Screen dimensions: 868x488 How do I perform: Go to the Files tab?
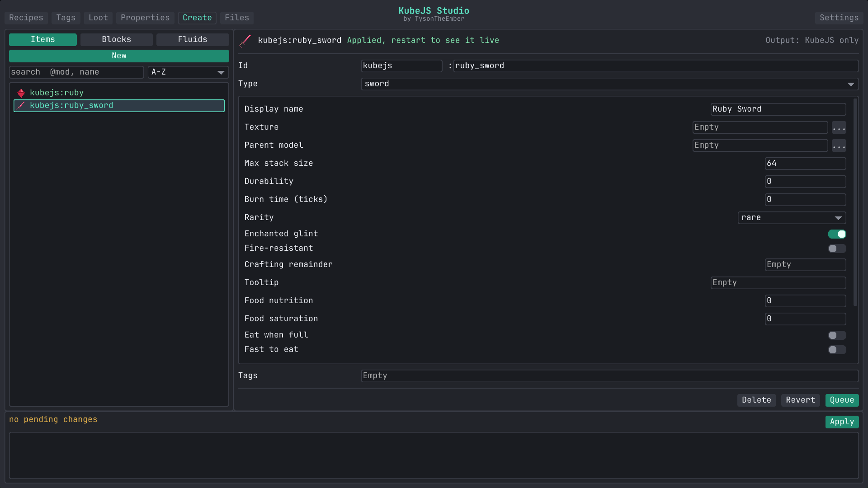coord(237,18)
